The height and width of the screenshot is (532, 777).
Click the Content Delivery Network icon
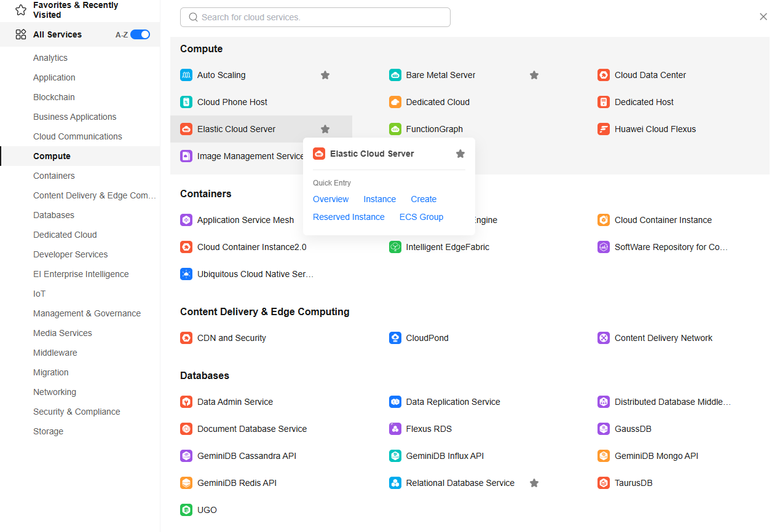coord(604,338)
